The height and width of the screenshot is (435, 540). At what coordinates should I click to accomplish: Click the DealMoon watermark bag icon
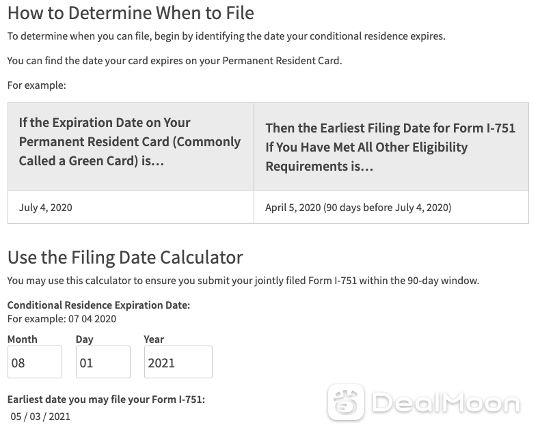click(345, 402)
